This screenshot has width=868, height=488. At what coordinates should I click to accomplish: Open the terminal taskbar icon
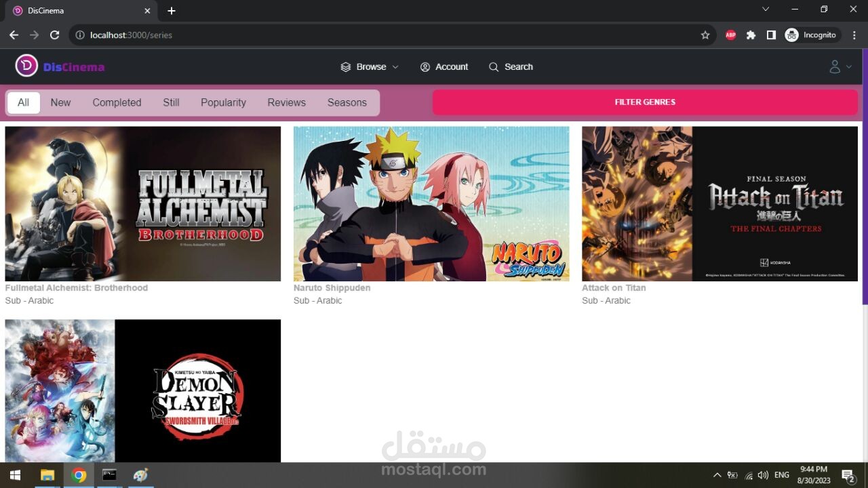[x=110, y=475]
